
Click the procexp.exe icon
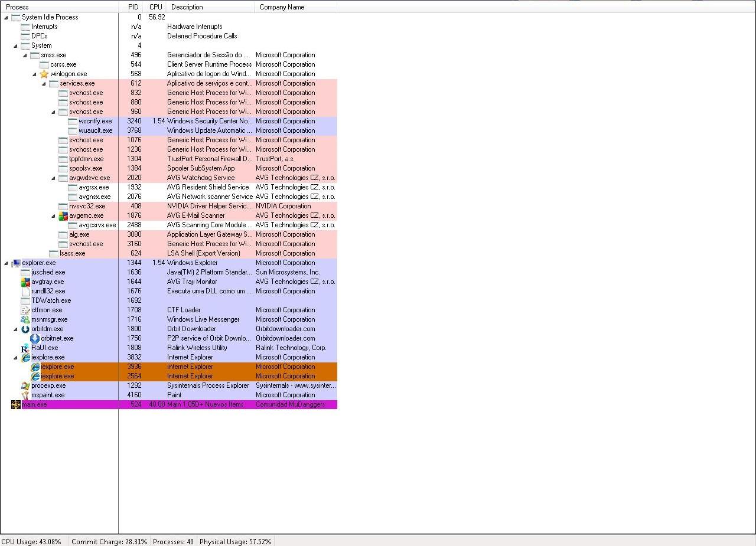(x=25, y=385)
